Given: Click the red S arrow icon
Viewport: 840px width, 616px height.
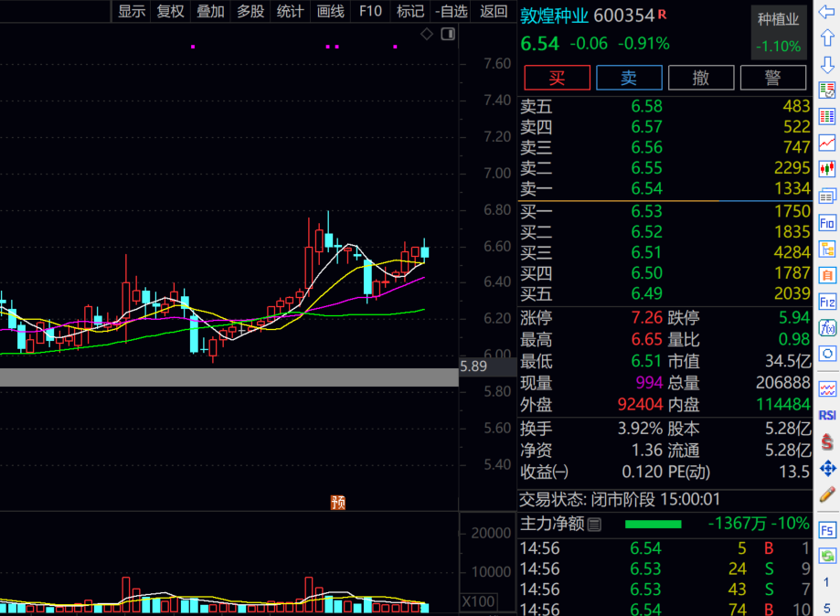Looking at the screenshot, I should 826,442.
